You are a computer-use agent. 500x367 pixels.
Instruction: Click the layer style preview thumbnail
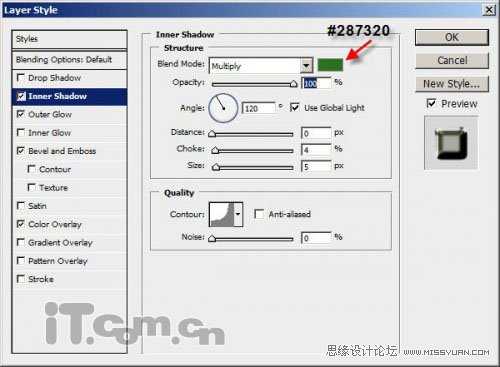[451, 143]
